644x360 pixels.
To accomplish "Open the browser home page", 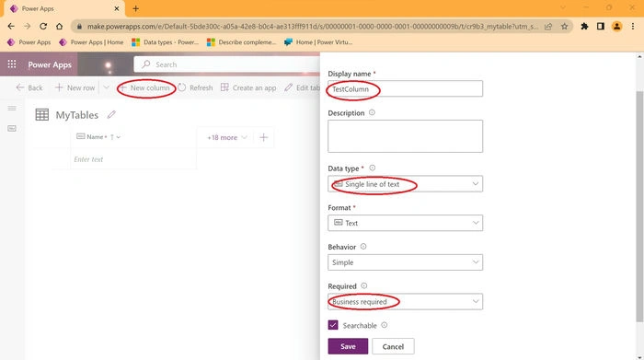I will pos(60,27).
